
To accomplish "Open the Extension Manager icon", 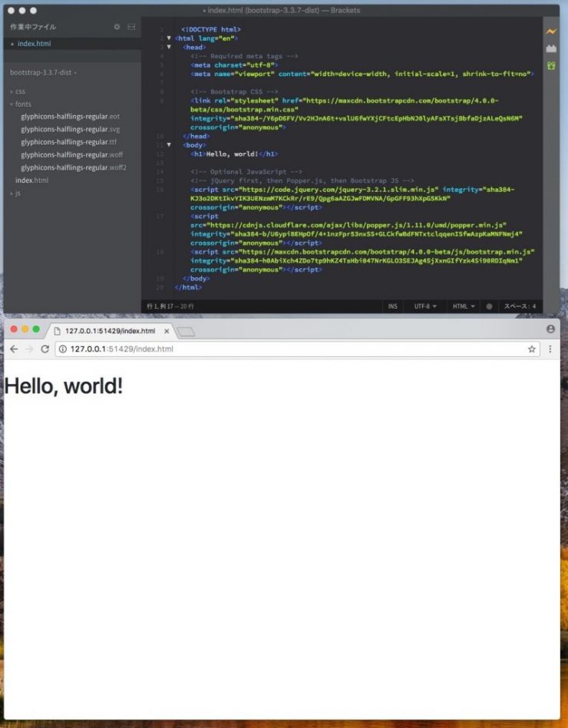I will tap(550, 48).
